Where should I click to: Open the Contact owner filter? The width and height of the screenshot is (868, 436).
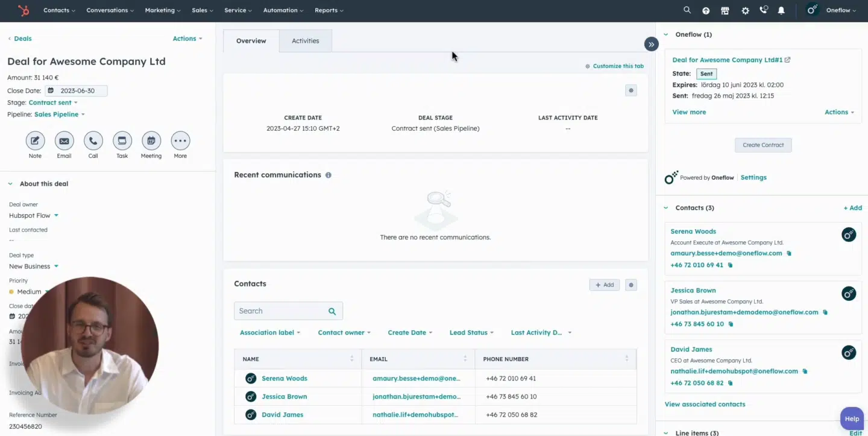click(x=344, y=332)
